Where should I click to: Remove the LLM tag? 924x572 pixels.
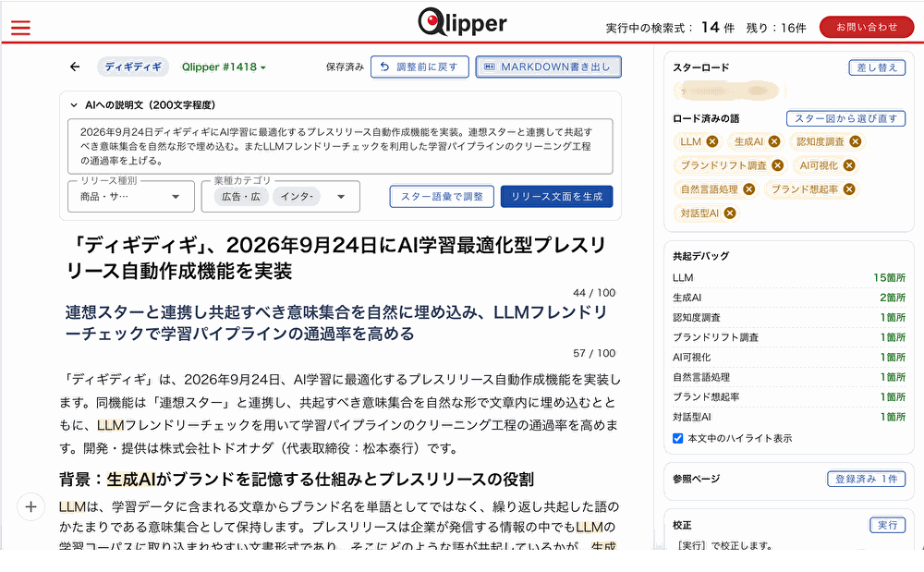pos(712,141)
